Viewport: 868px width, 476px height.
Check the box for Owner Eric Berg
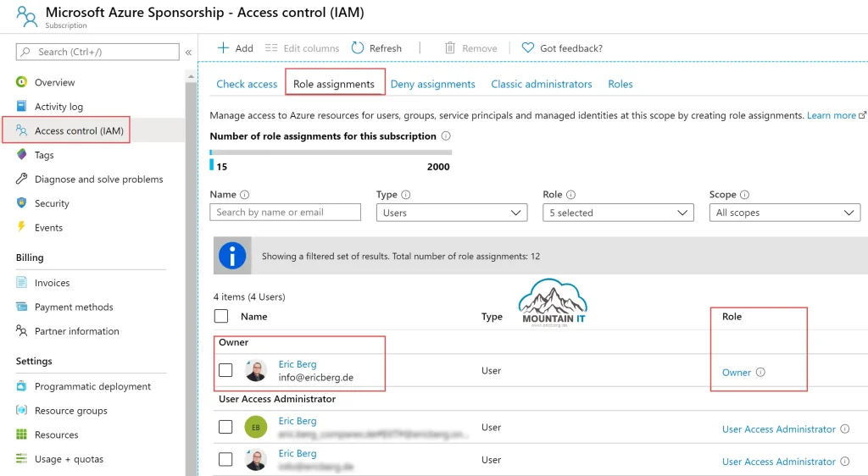point(225,370)
